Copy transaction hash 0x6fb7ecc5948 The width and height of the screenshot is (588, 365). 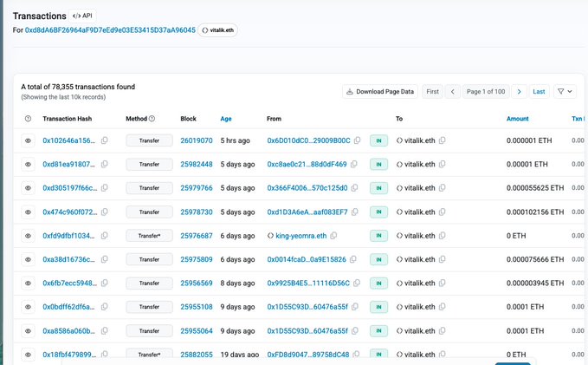click(x=105, y=283)
